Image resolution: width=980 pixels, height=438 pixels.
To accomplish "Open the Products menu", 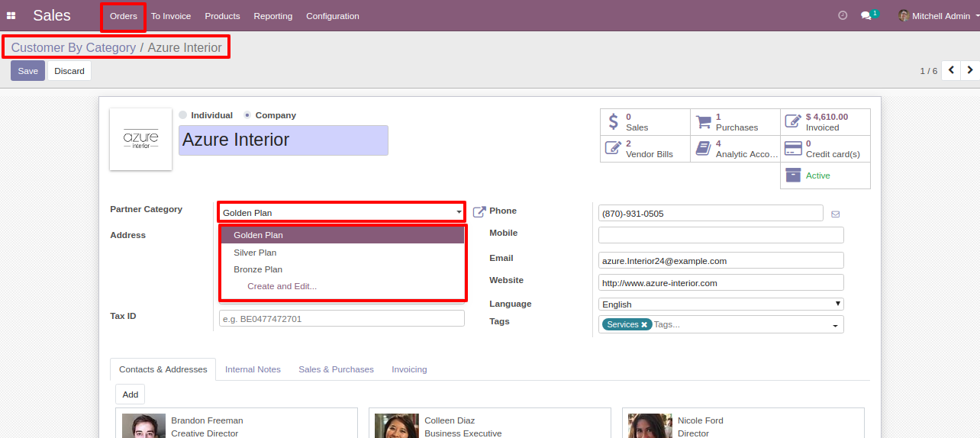I will click(222, 16).
